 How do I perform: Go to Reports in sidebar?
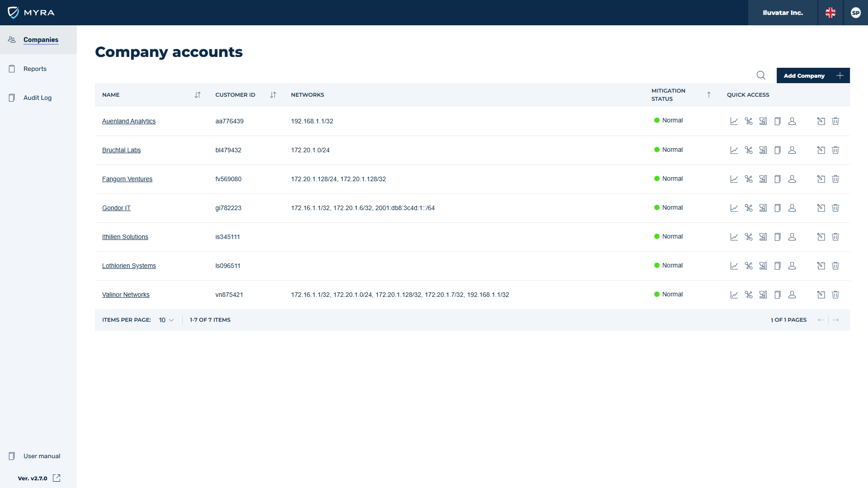pos(35,69)
